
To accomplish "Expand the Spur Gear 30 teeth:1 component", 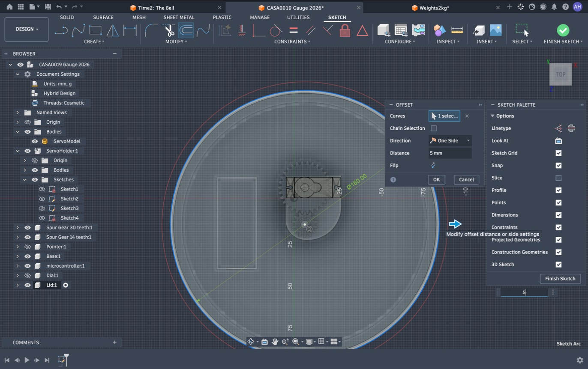I will point(18,228).
